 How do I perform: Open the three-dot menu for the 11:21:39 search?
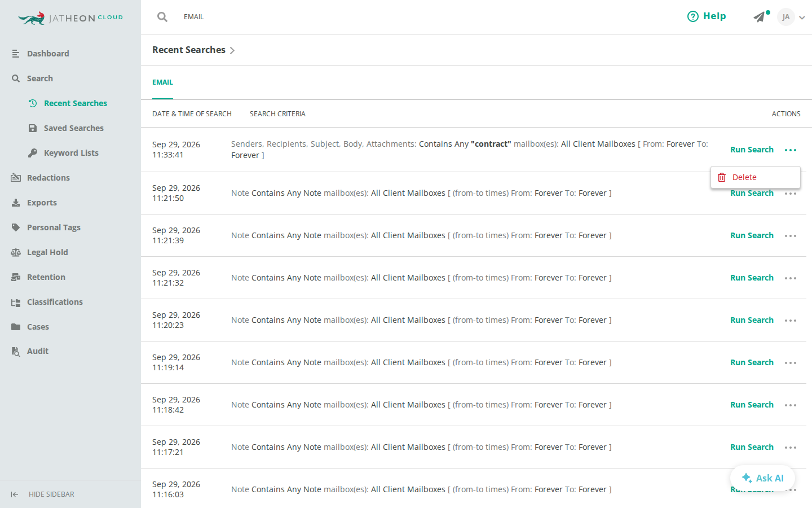coord(791,236)
